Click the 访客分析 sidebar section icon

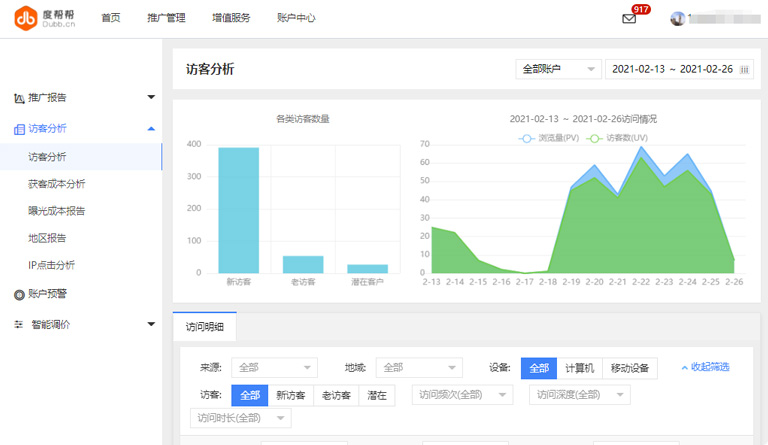[19, 129]
